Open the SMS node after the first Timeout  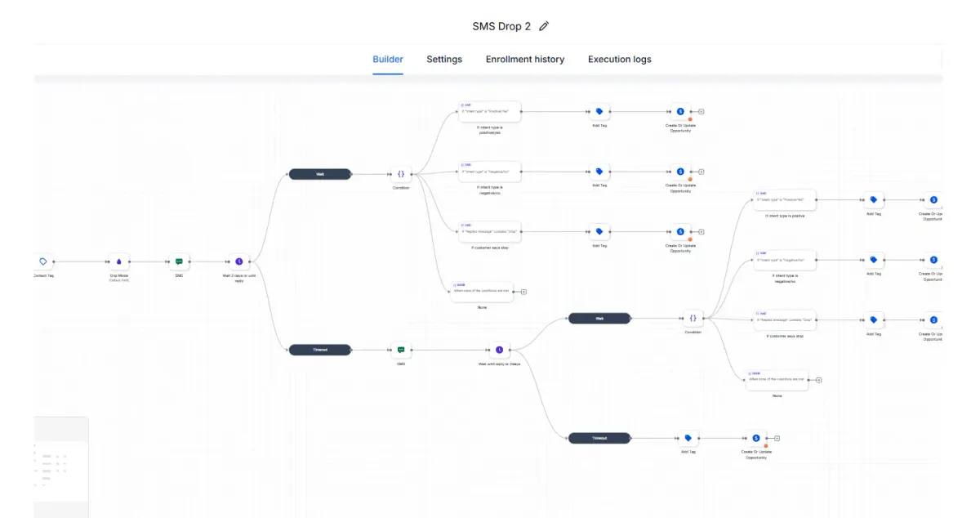(x=401, y=350)
